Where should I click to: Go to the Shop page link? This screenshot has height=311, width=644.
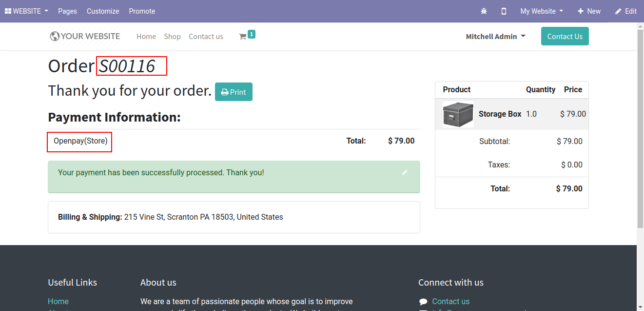(172, 37)
